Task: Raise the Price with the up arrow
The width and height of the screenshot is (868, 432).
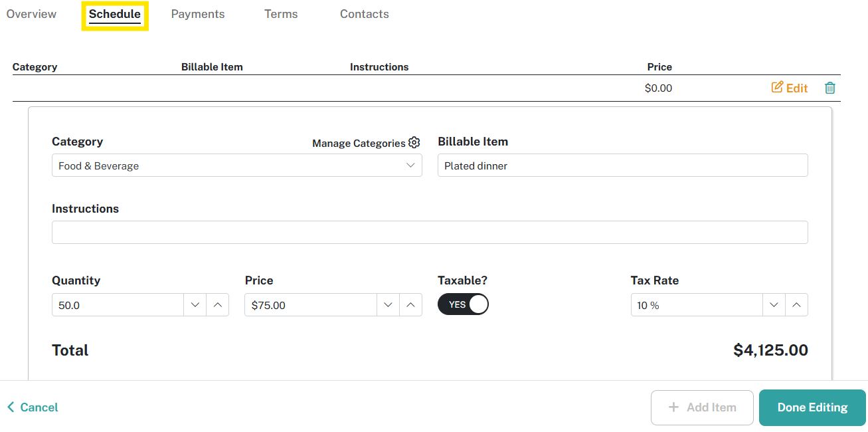Action: [x=411, y=305]
